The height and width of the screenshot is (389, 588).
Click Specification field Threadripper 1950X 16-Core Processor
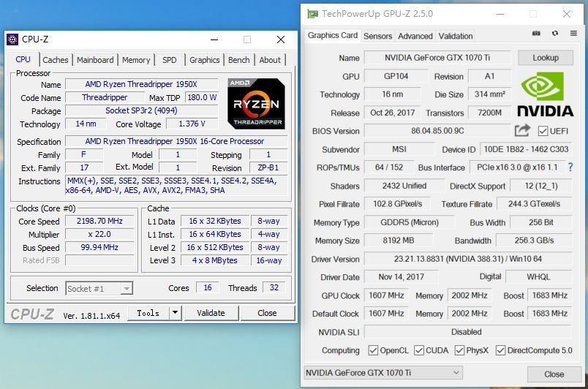click(x=176, y=141)
